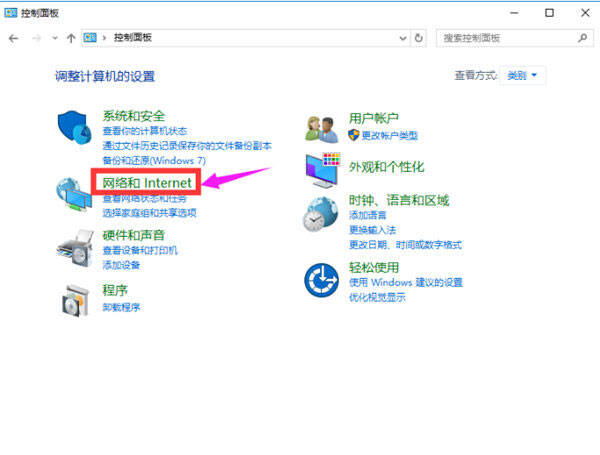This screenshot has width=600, height=455.
Task: Open the 硬件和声音 category
Action: tap(133, 235)
